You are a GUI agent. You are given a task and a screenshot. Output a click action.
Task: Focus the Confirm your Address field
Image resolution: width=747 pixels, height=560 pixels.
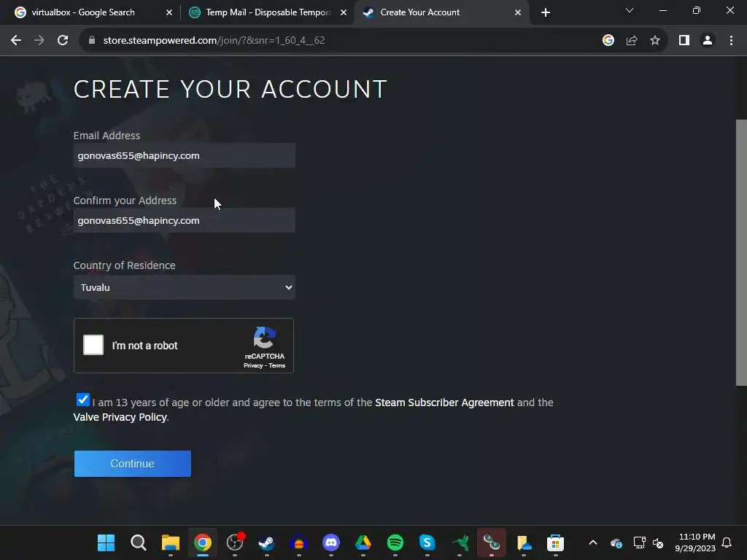(185, 220)
